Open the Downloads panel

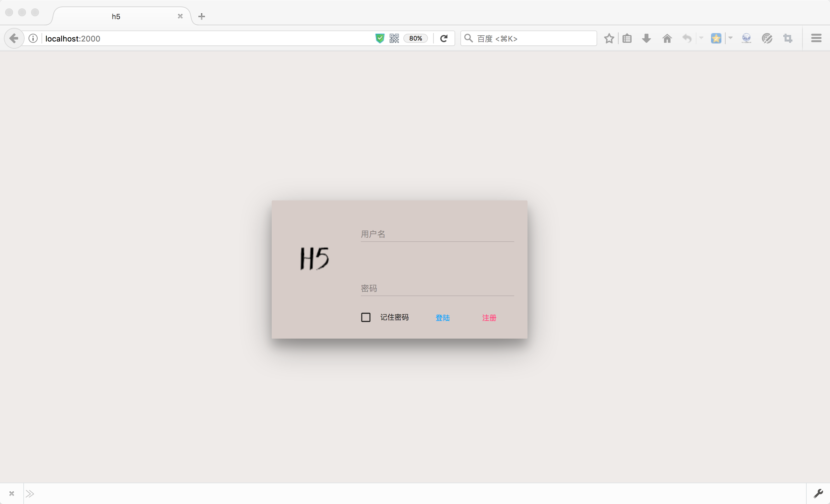(x=646, y=38)
